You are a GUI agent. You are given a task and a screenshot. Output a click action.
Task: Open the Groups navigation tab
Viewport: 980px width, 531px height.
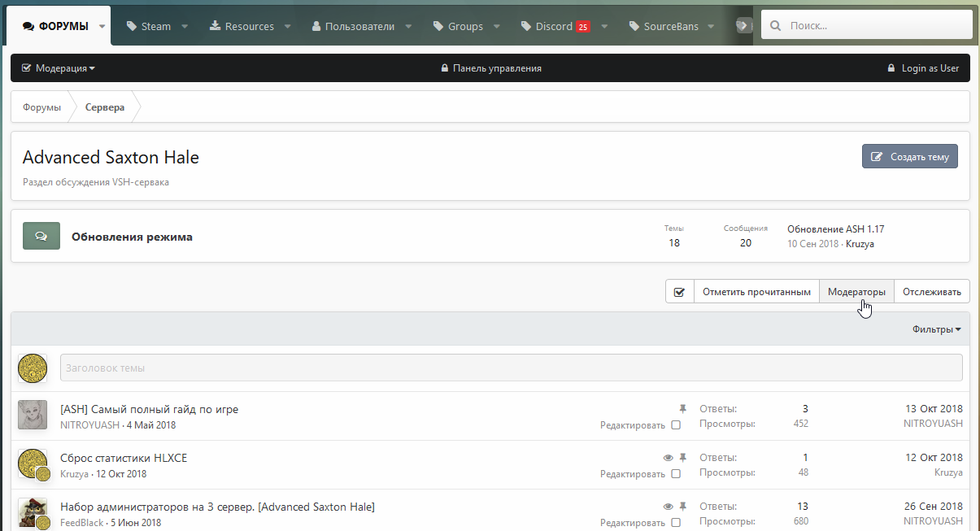pos(458,26)
